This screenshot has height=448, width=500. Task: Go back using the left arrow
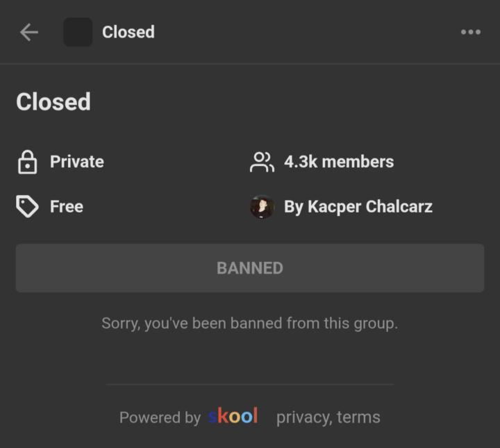coord(29,32)
